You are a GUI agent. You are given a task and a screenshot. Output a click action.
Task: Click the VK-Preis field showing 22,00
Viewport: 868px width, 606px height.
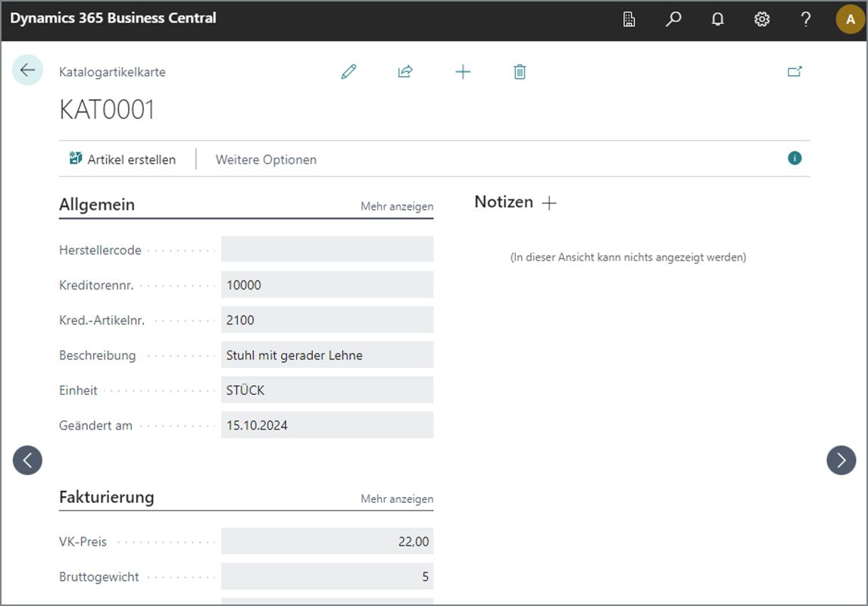327,542
